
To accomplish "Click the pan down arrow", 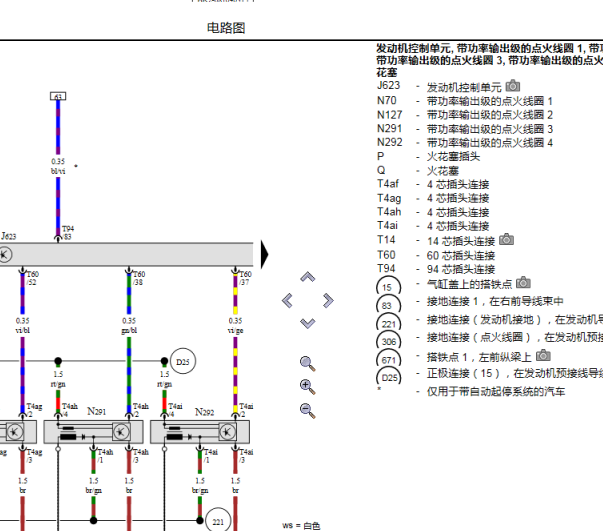I will coord(308,323).
